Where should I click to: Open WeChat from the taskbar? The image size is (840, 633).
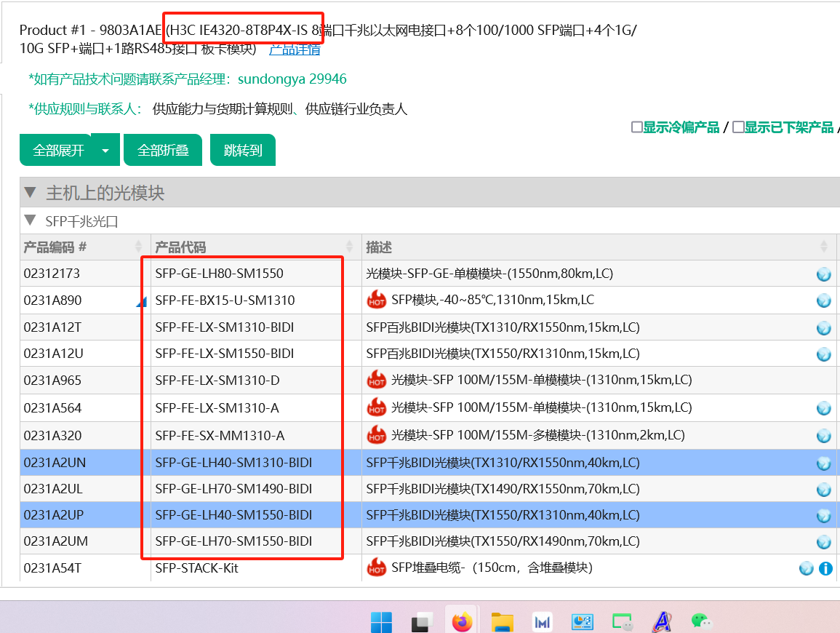pyautogui.click(x=701, y=622)
